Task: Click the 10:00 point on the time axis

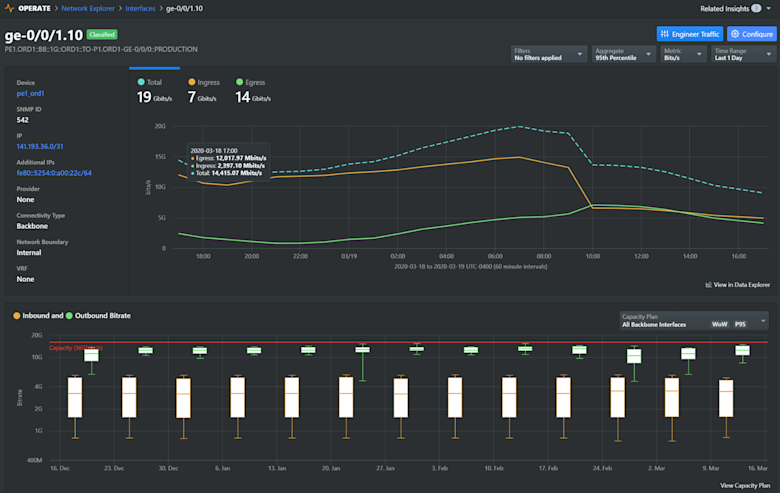Action: [x=592, y=256]
